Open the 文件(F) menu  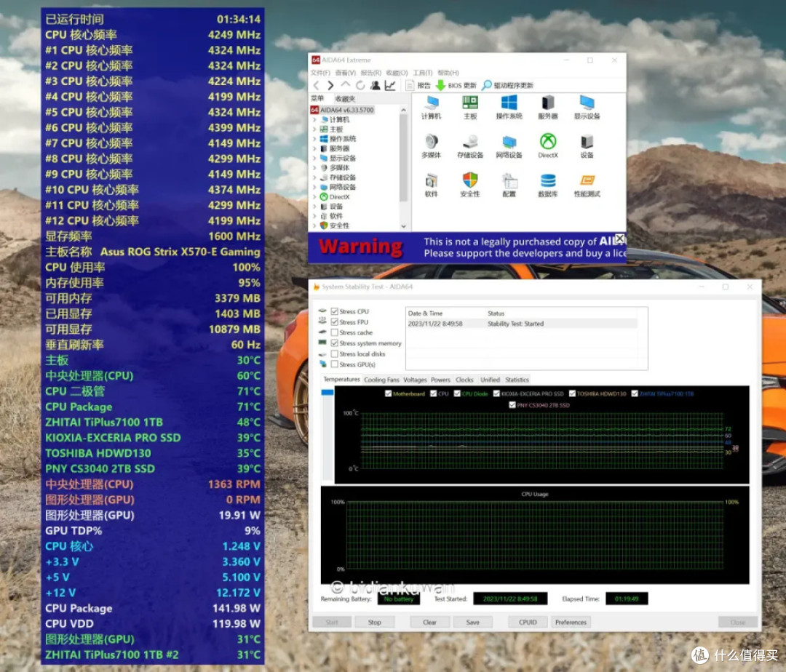pos(320,73)
